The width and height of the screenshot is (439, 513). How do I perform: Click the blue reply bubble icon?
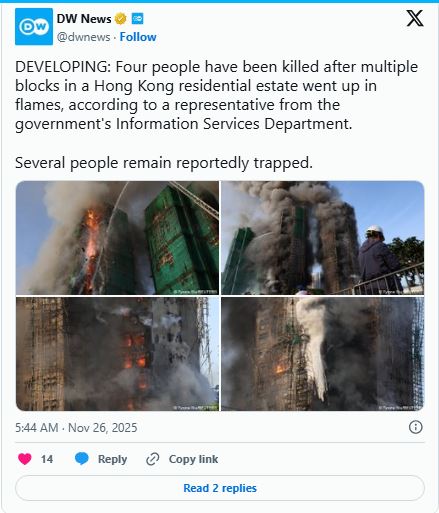pos(82,459)
